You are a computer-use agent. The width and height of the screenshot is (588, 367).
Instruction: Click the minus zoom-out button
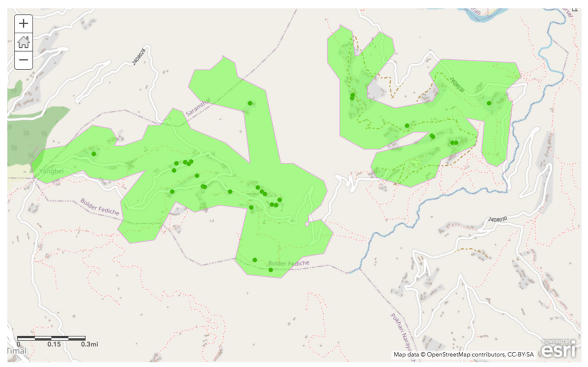click(24, 60)
